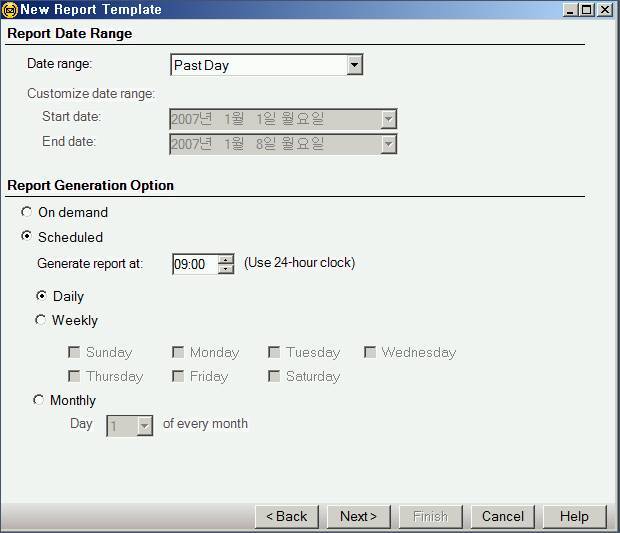Click the 'of every month' label
Screen dimensions: 620x533
[x=205, y=423]
